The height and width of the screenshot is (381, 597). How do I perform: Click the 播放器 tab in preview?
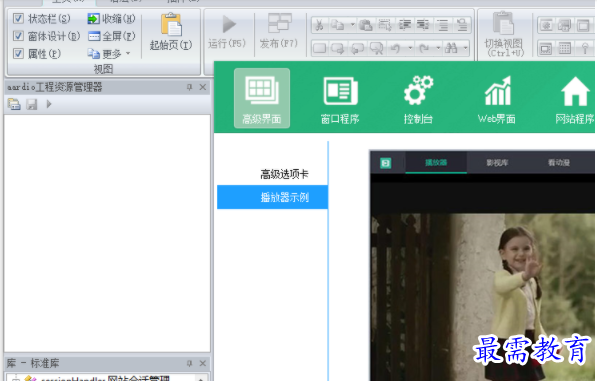click(436, 163)
